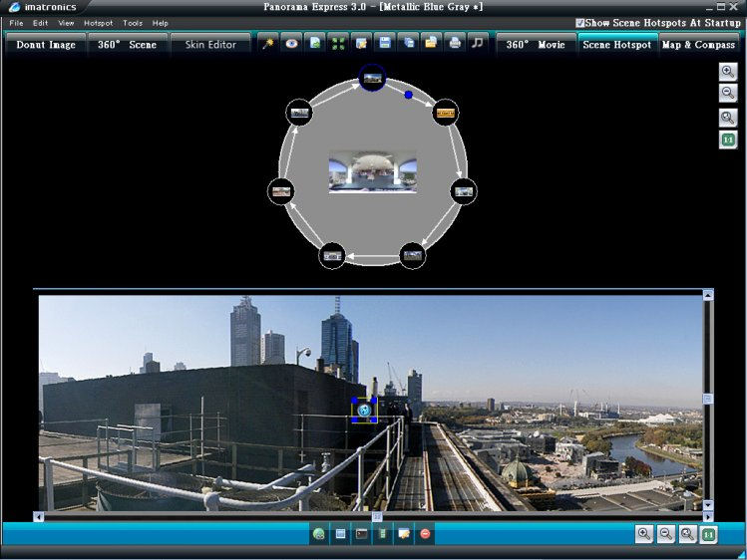
Task: Open the File menu
Action: click(x=16, y=23)
